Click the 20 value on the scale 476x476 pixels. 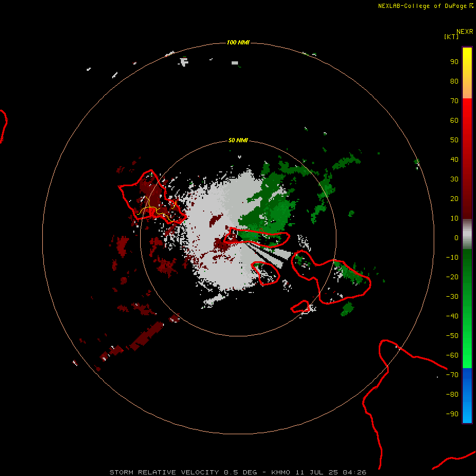click(x=454, y=198)
